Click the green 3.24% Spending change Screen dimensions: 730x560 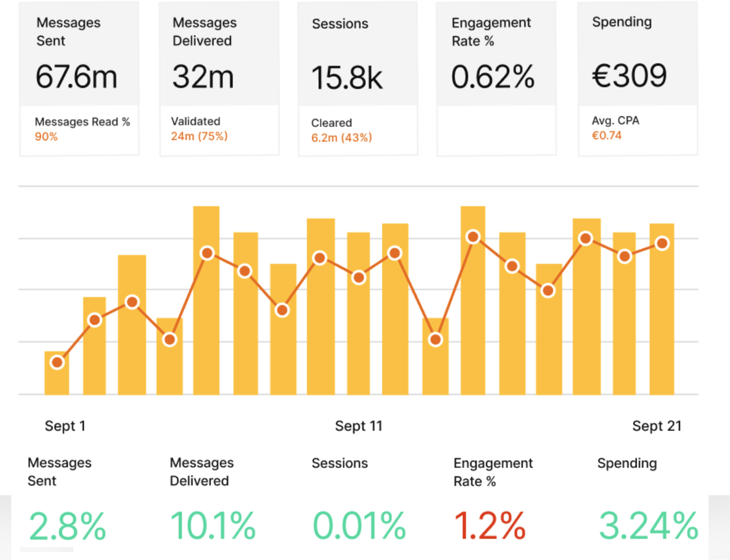tap(649, 526)
